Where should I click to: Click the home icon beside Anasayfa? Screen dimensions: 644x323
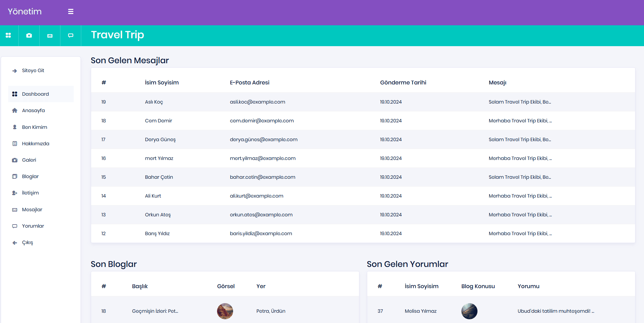(x=15, y=110)
